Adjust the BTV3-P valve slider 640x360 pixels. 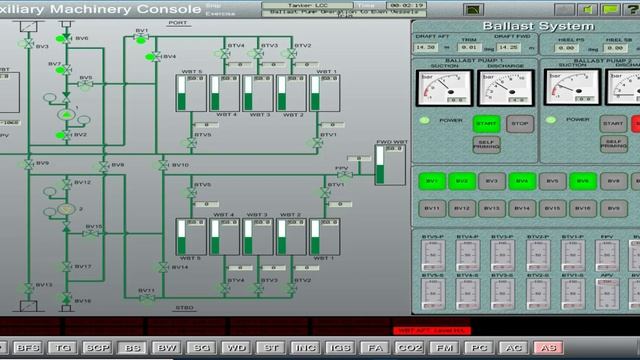coord(502,256)
